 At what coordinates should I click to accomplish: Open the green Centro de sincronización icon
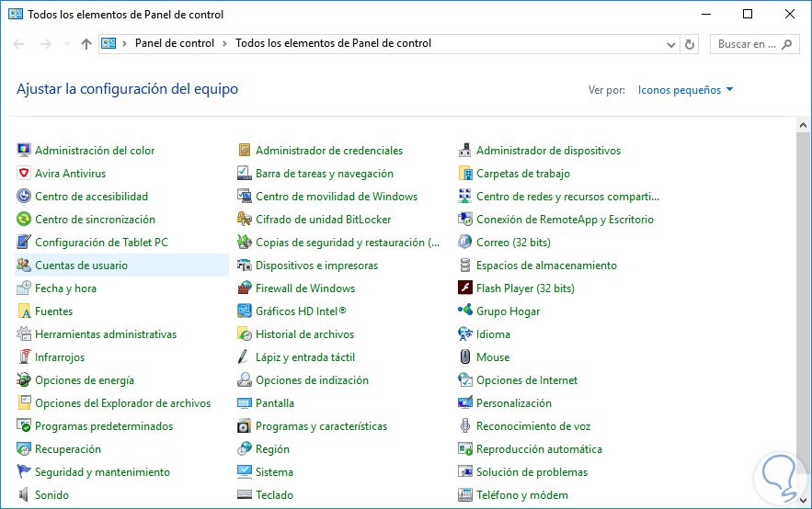[x=24, y=220]
